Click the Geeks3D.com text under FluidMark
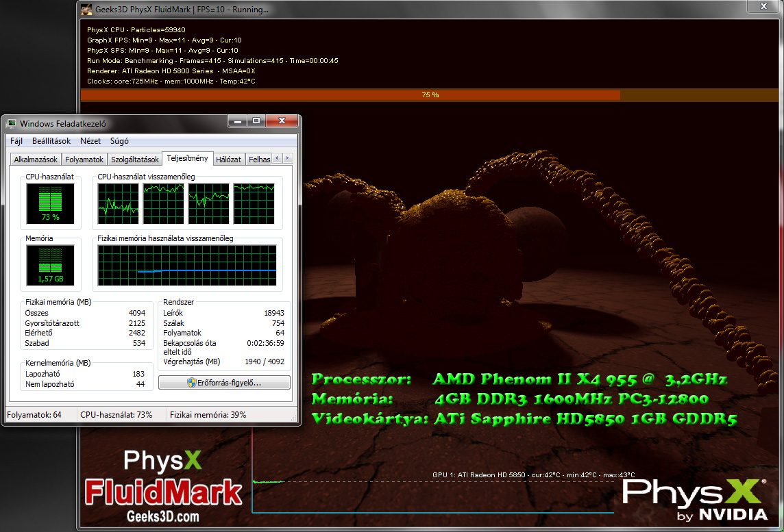 coord(163,516)
